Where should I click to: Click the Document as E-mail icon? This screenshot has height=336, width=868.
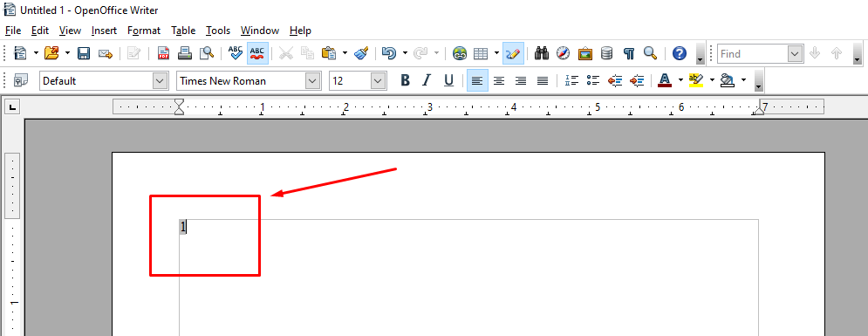106,53
